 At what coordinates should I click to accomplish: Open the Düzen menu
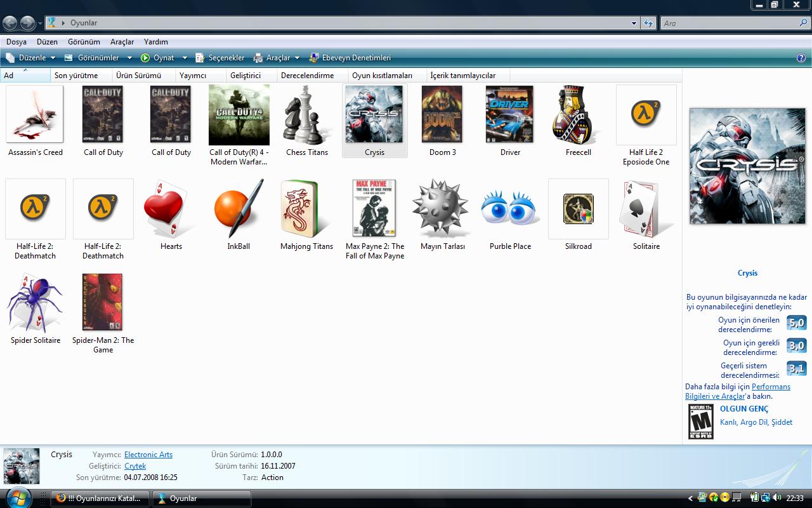47,42
